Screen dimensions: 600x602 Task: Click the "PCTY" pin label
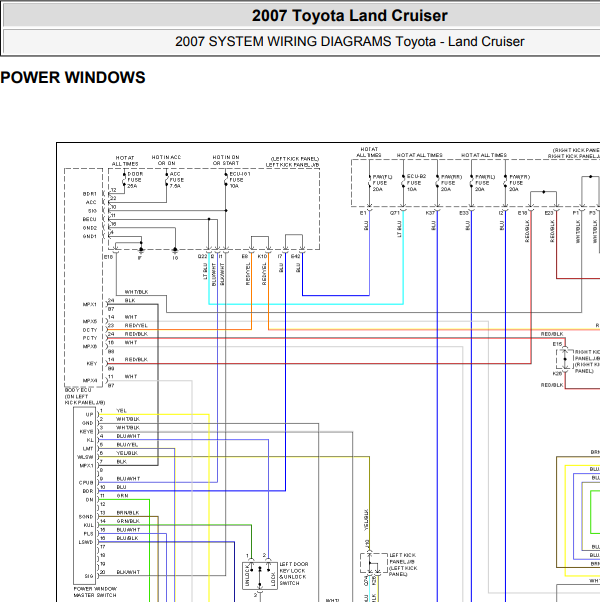[90, 338]
